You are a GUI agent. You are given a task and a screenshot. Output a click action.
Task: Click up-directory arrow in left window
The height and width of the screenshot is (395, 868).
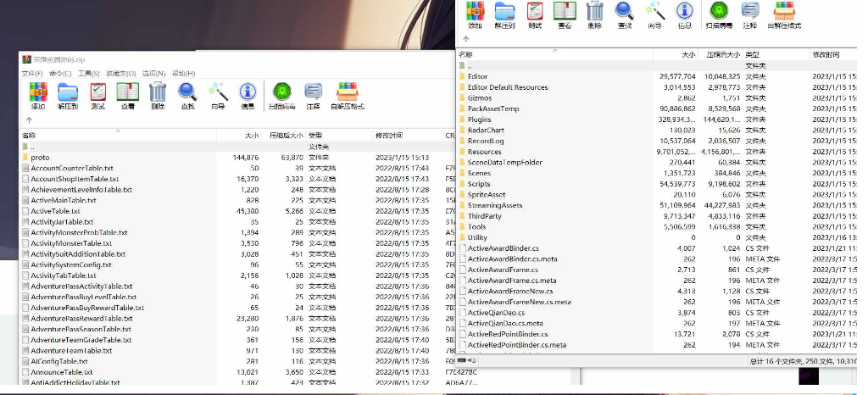pos(29,120)
